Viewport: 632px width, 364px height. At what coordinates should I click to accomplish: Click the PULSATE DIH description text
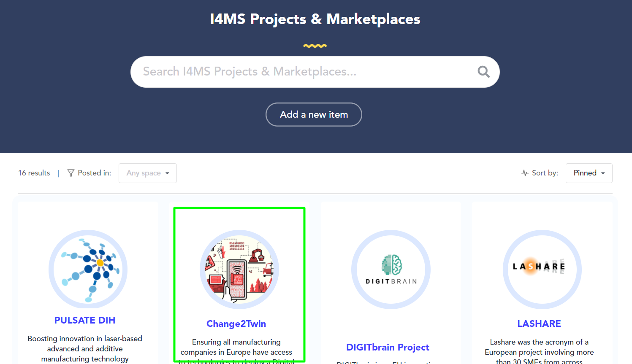[x=85, y=349]
